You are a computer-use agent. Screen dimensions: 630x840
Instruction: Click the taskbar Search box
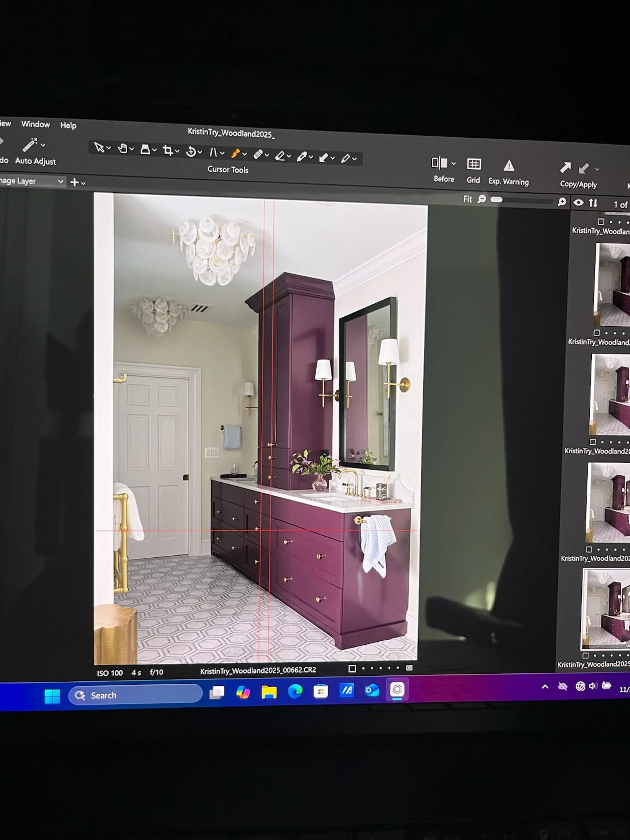coord(135,695)
